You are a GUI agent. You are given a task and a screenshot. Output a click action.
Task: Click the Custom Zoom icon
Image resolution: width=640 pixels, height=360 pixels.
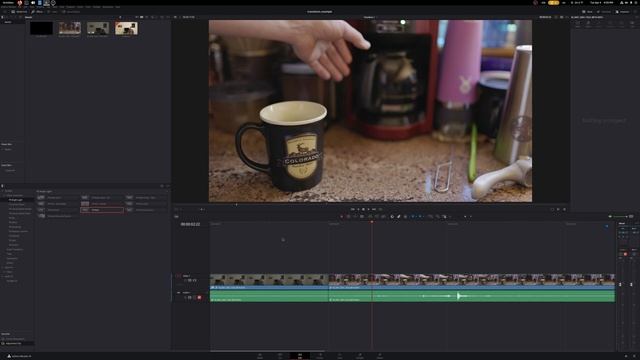coord(444,216)
